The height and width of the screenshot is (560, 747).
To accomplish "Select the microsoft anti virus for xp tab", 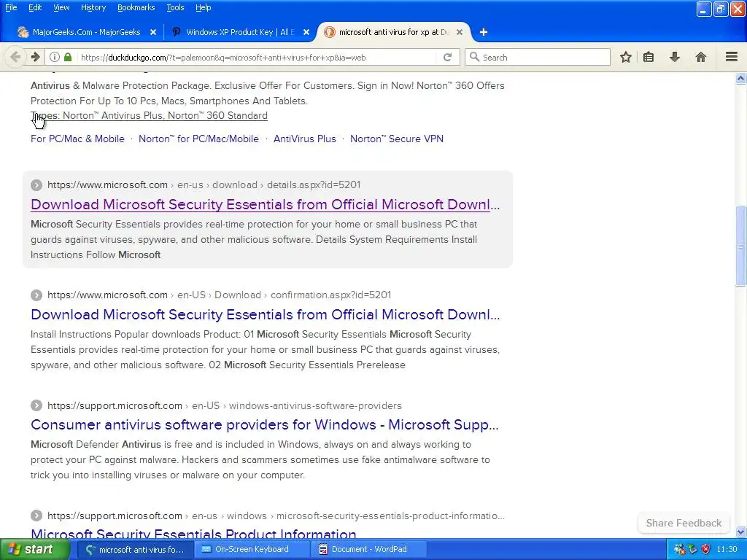I will coord(393,32).
